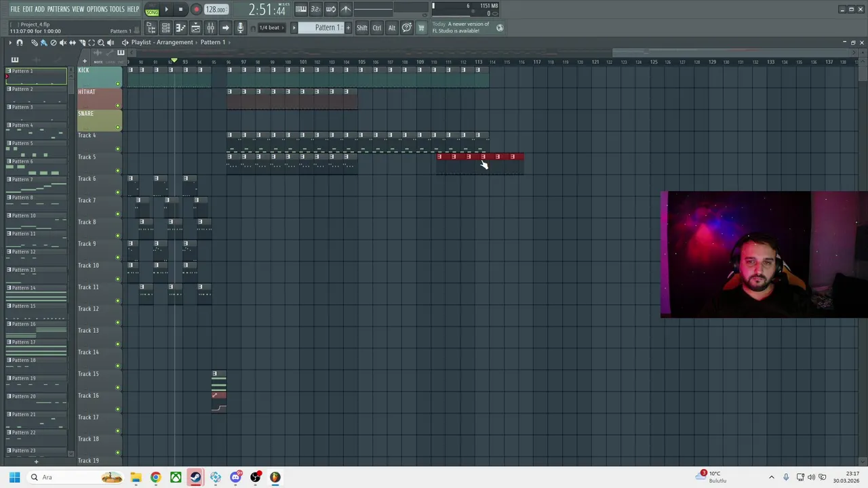Viewport: 868px width, 488px height.
Task: Open the shopping cart icon
Action: [x=421, y=28]
